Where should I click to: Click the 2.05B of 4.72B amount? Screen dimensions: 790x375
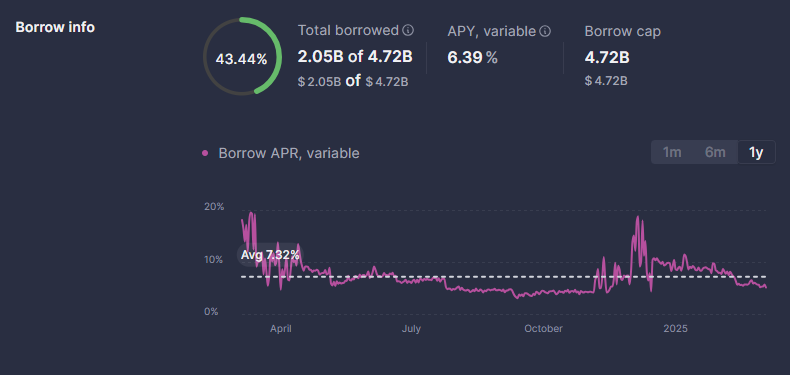point(355,56)
